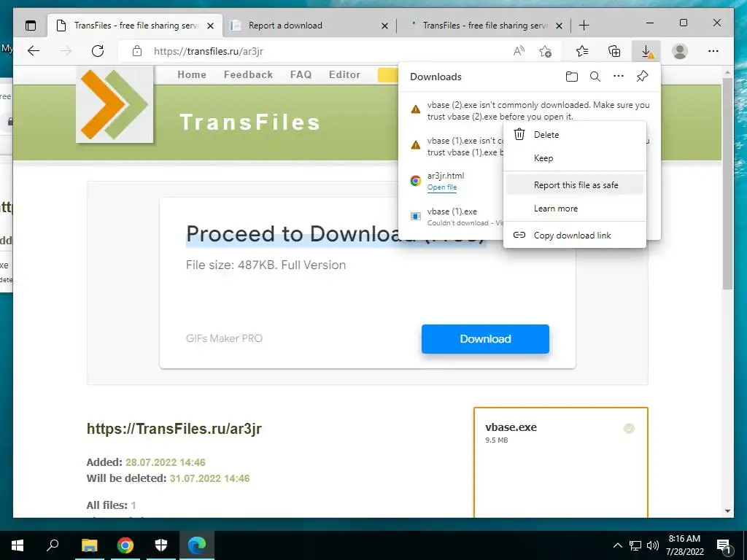The image size is (747, 560).
Task: Go back using the browser back arrow
Action: (x=34, y=51)
